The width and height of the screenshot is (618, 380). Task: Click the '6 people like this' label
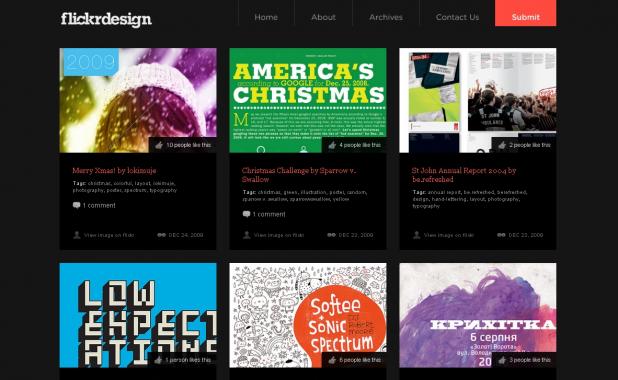[x=360, y=360]
